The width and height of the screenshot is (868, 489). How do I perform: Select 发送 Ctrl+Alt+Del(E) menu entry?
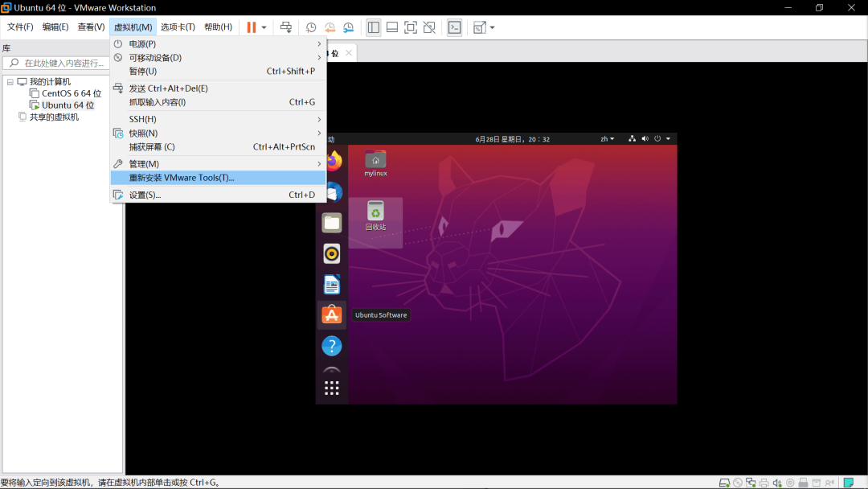click(218, 88)
